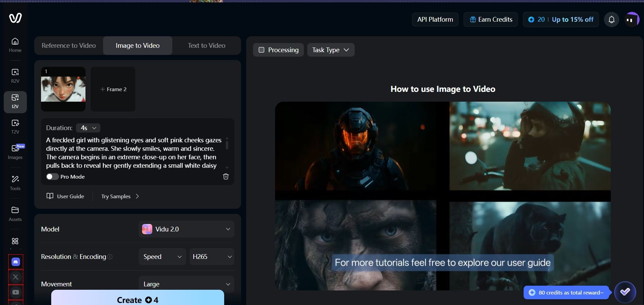The image size is (644, 305).
Task: Open the H265 encoding selector
Action: coord(211,257)
